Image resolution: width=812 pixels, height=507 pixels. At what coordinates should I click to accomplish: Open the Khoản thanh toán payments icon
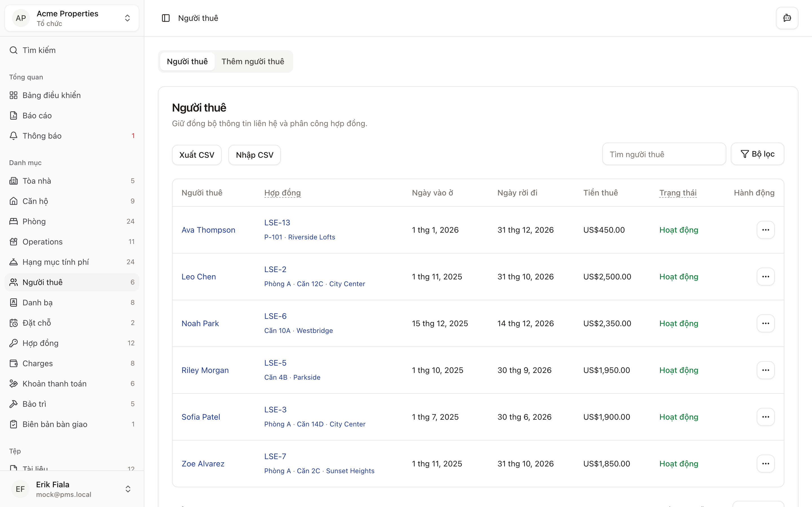point(14,384)
